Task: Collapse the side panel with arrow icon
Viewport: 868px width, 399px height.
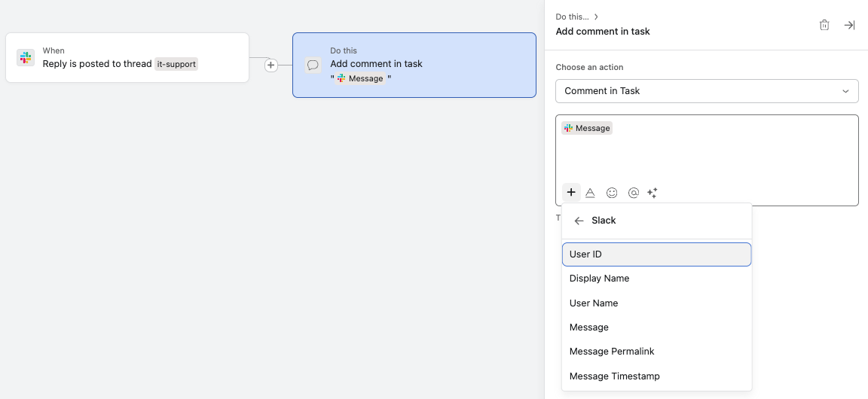Action: (x=849, y=25)
